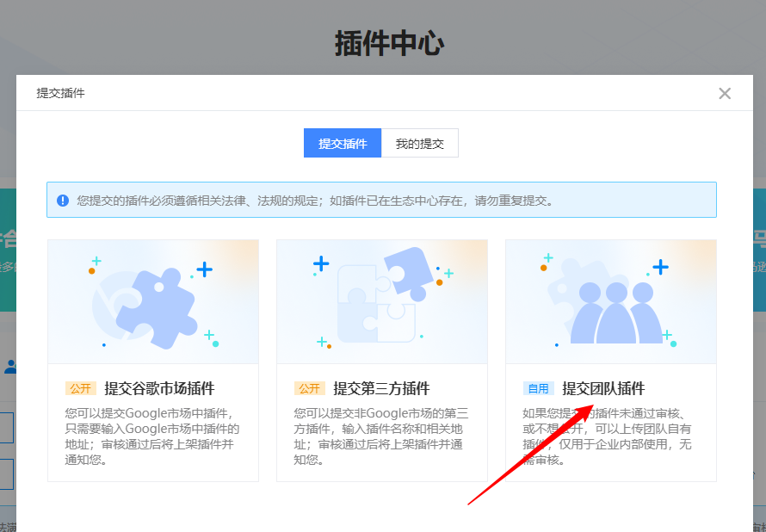Click the 公开 tag on the 提交第三方插件 card

(310, 388)
